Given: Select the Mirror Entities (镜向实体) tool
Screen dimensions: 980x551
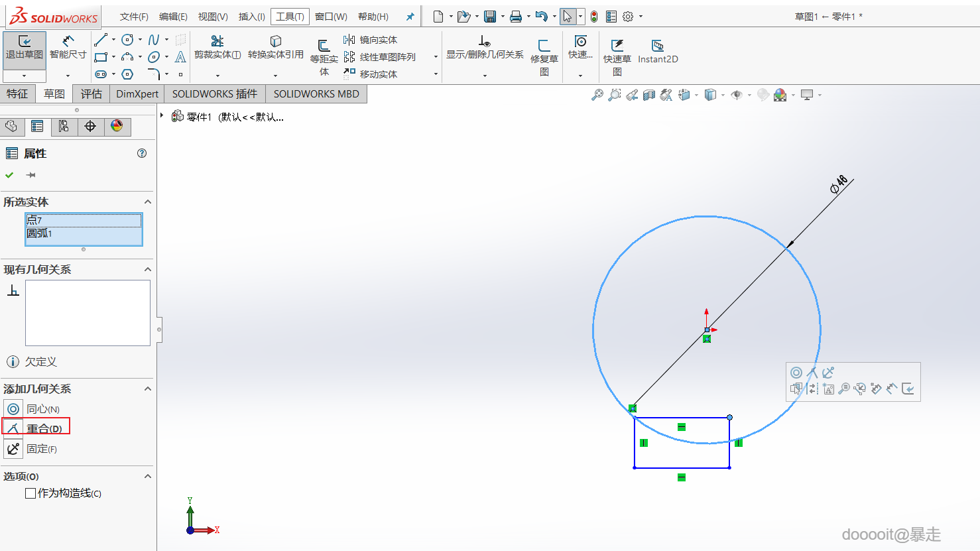Looking at the screenshot, I should [x=371, y=40].
